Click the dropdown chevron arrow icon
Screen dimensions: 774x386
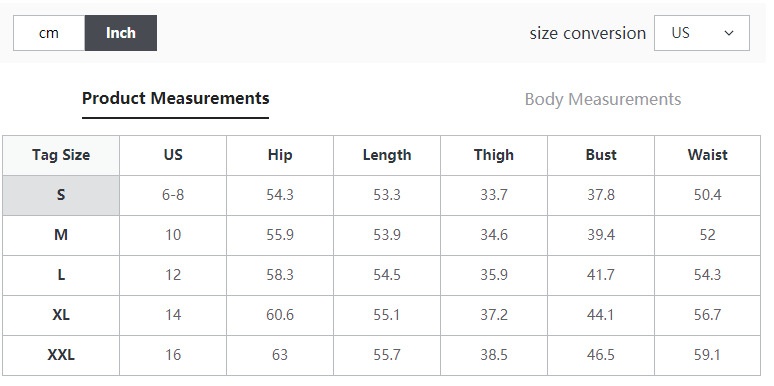(x=729, y=33)
